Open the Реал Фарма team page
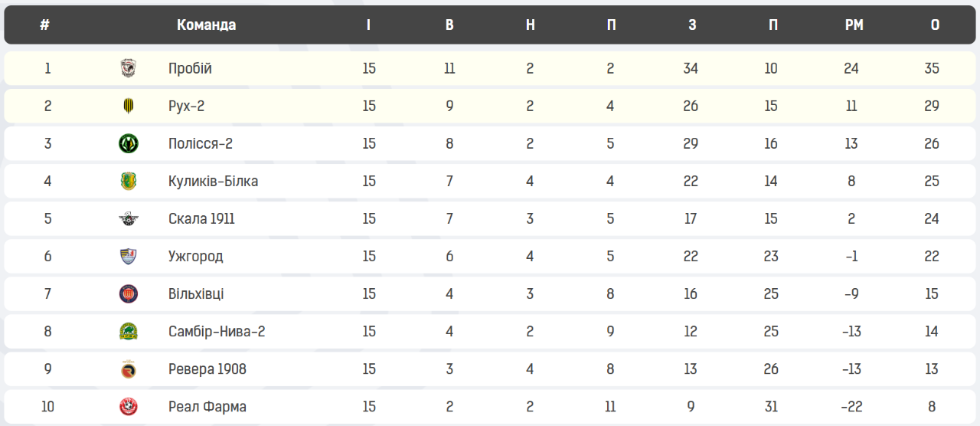This screenshot has height=426, width=980. [x=207, y=406]
